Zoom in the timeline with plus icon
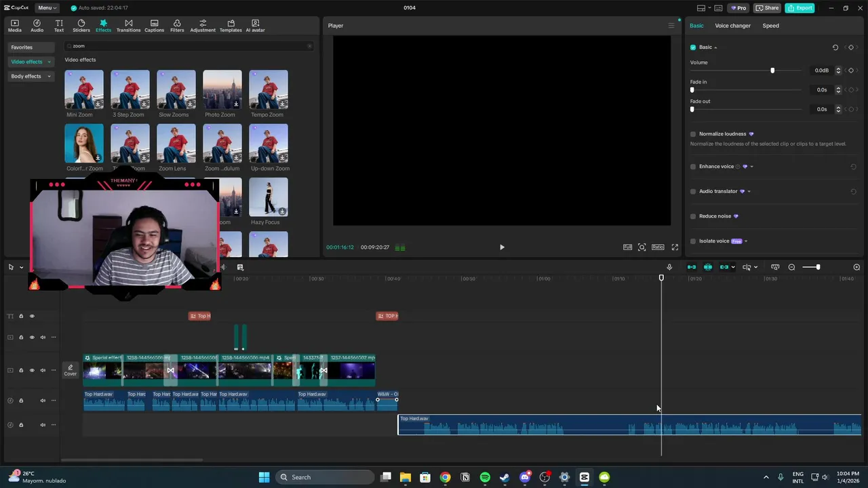 coord(856,267)
